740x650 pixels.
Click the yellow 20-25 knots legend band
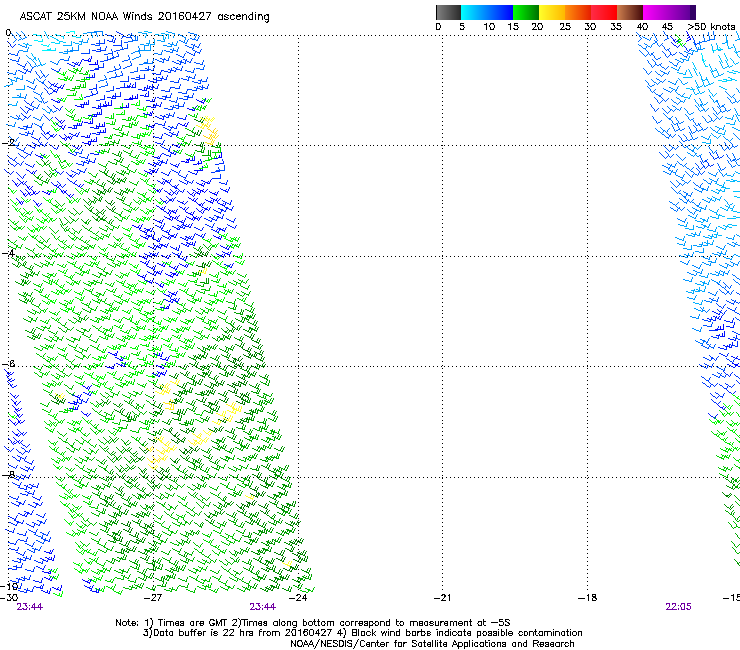(x=552, y=12)
